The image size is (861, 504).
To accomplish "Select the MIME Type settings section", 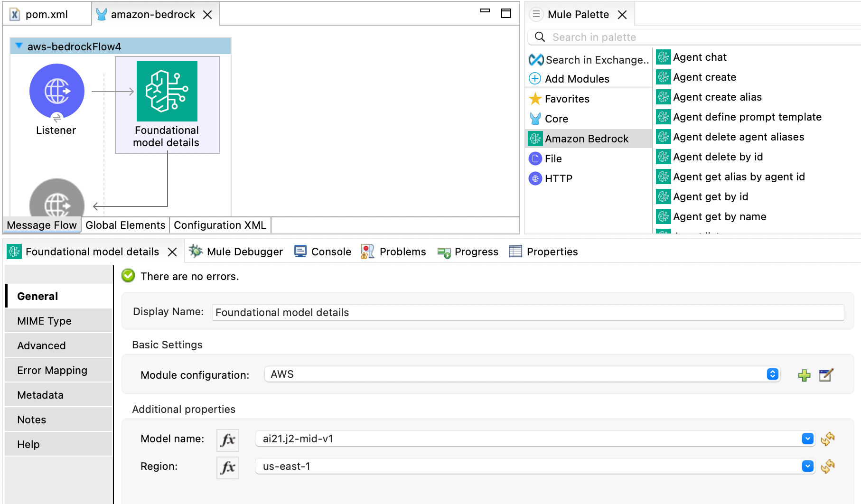I will tap(59, 321).
